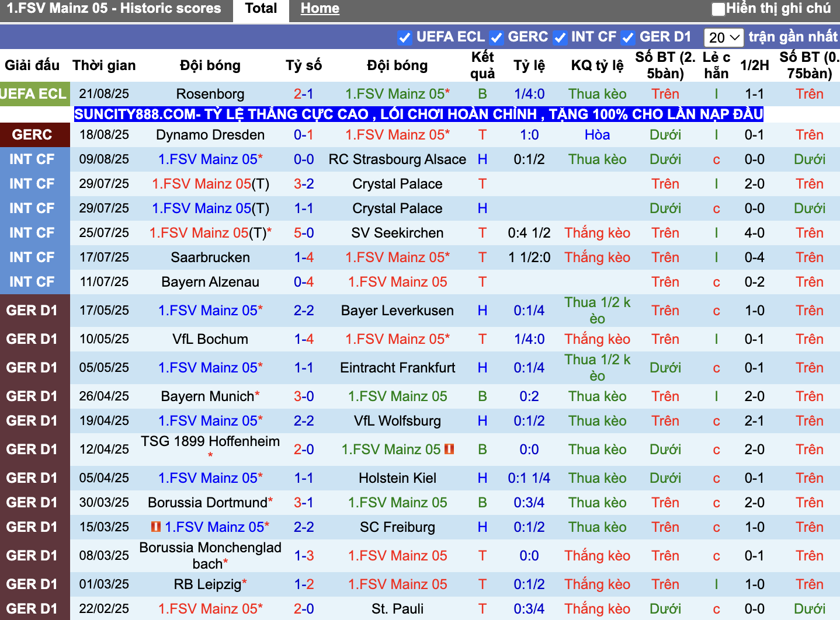Open the 5-0 score versus SV Seekirchen
This screenshot has height=620, width=840.
(304, 233)
